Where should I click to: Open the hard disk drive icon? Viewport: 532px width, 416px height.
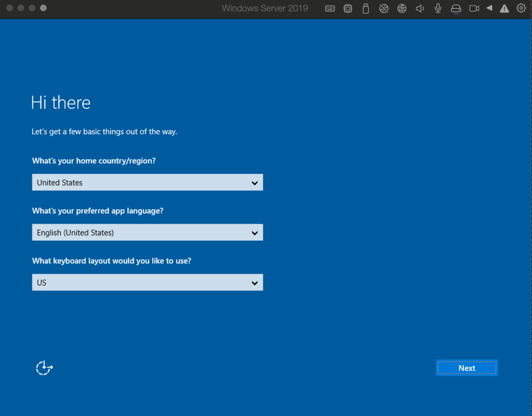tap(456, 9)
